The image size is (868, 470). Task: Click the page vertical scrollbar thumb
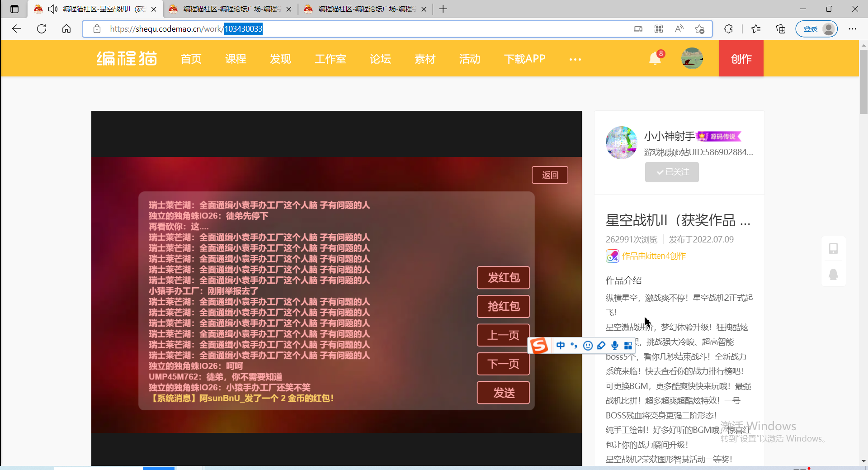pos(863,81)
